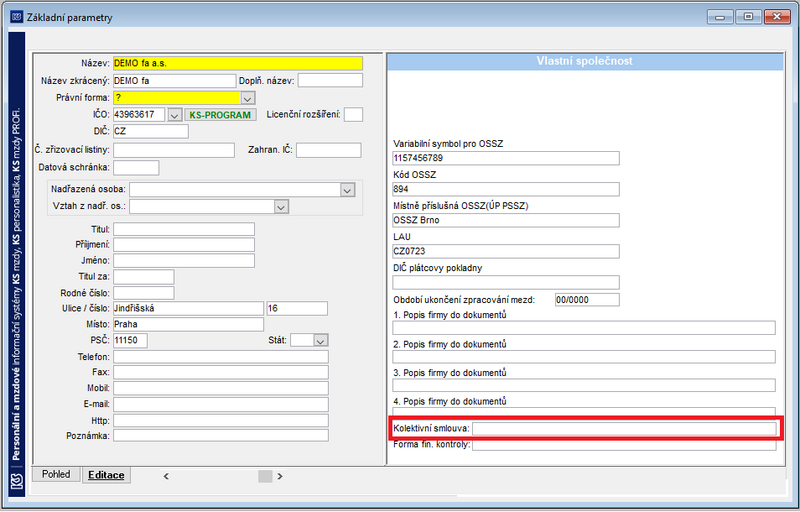
Task: Click the 1. Popis firmy do dokumentů field
Action: [x=584, y=328]
